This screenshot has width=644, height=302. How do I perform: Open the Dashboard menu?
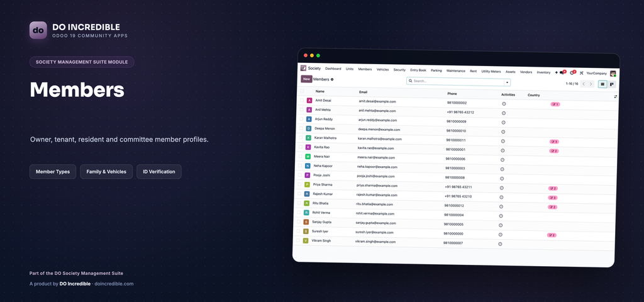click(x=333, y=69)
